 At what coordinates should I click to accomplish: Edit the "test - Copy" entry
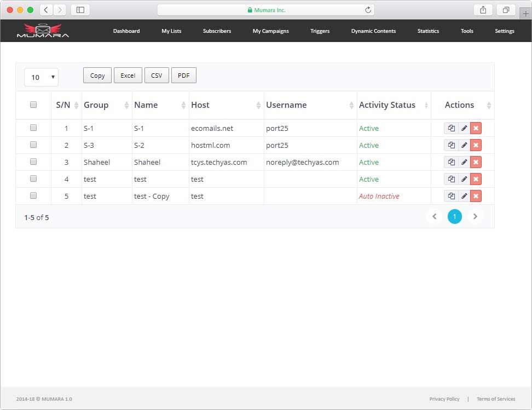coord(463,195)
